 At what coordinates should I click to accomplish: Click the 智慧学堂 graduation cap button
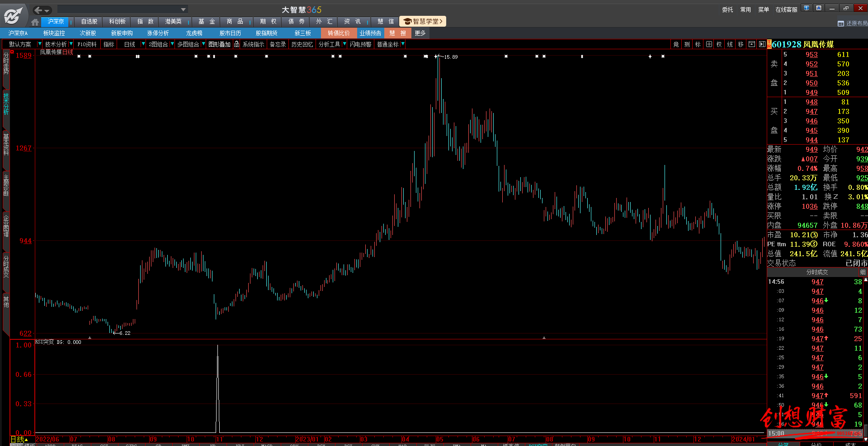click(423, 21)
